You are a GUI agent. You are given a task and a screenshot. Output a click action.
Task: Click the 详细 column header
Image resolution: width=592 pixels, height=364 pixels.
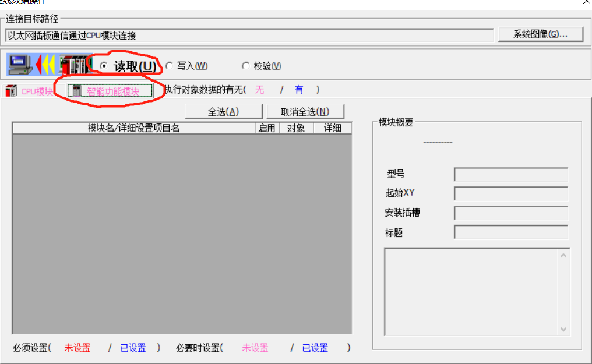pos(332,128)
